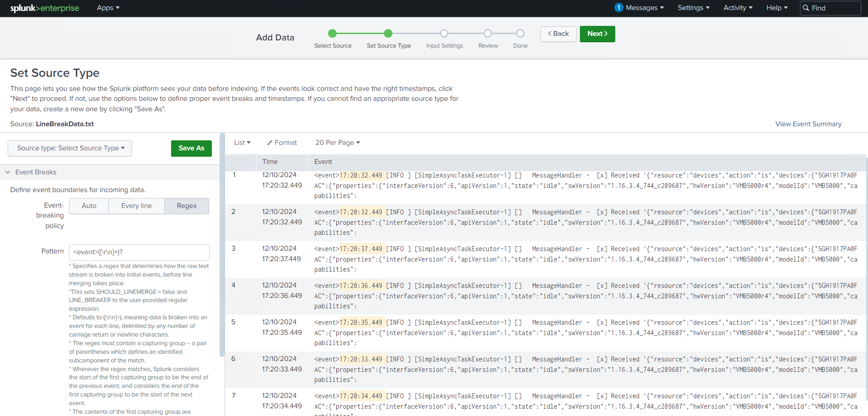Click the green Next button
The width and height of the screenshot is (868, 416).
coord(597,34)
